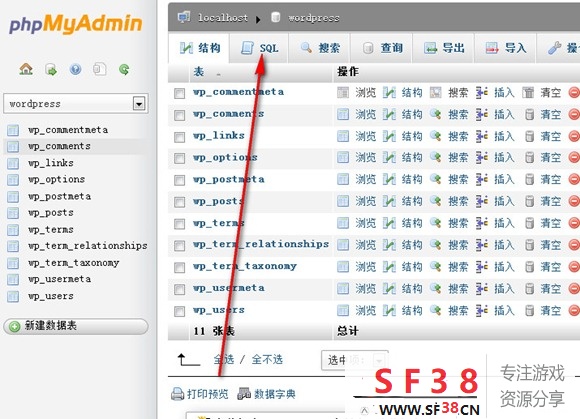Click the printer icon for print view
Viewport: 580px width, 419px height.
pos(178,394)
